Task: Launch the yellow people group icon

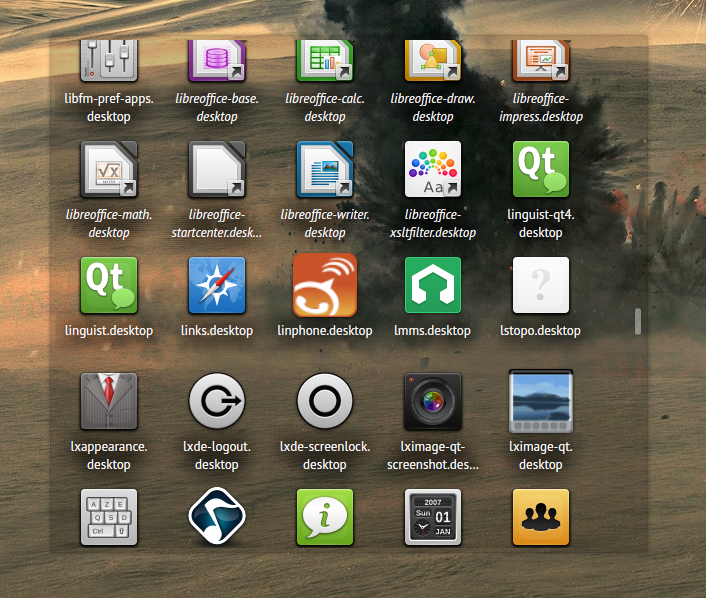Action: 541,517
